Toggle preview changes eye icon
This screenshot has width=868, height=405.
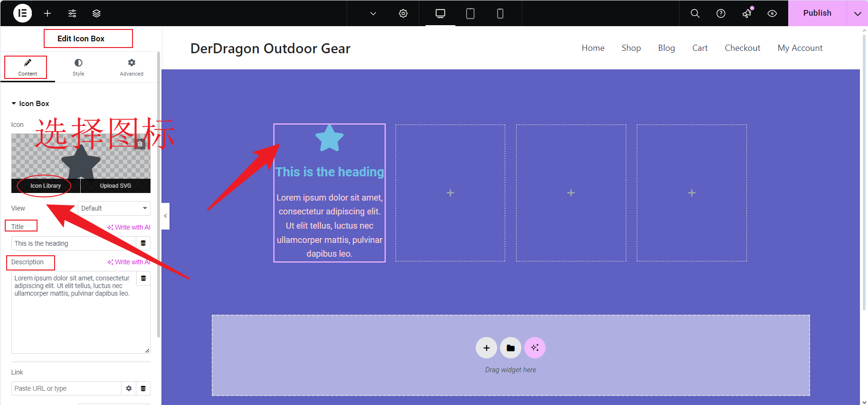point(772,13)
